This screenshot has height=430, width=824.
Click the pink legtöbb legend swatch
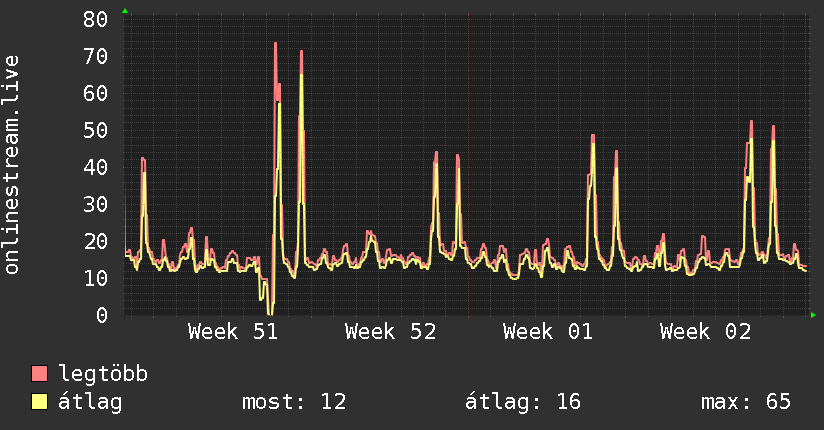click(39, 373)
